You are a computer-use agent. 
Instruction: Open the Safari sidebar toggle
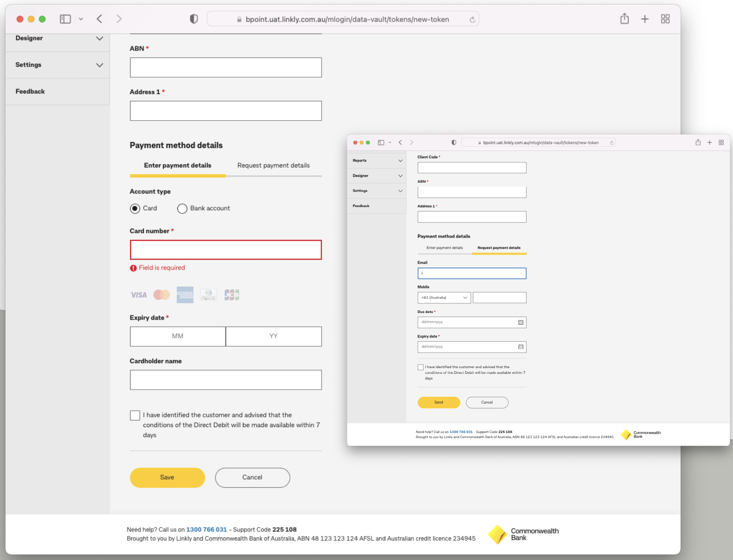(x=65, y=19)
